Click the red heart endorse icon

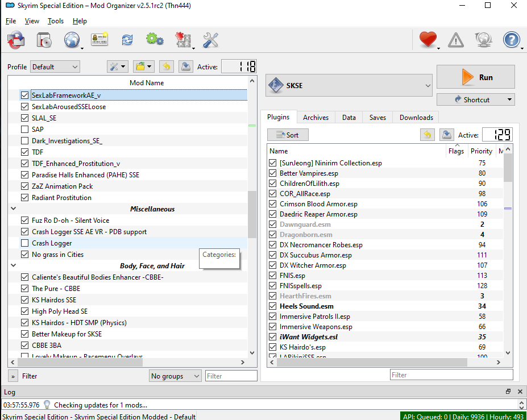pyautogui.click(x=428, y=40)
